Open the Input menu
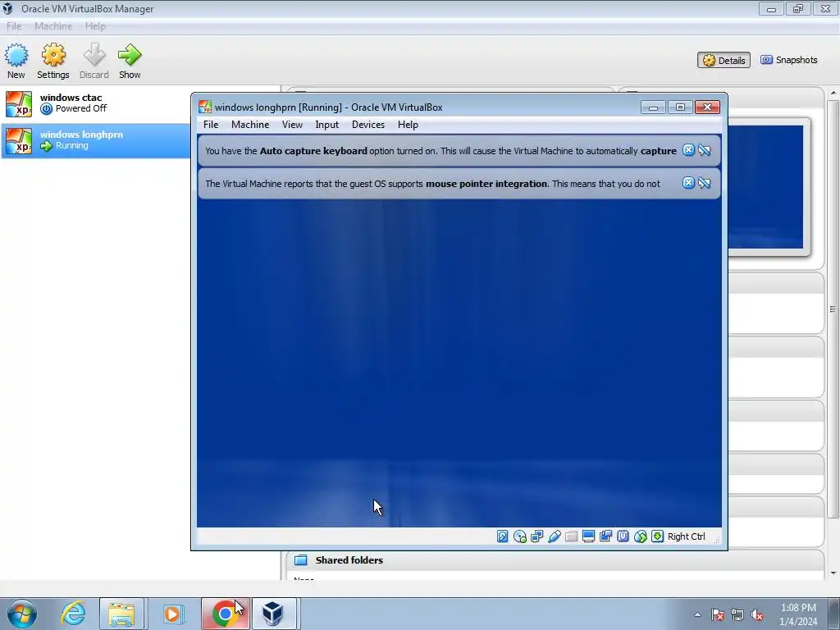The image size is (840, 630). pyautogui.click(x=326, y=125)
